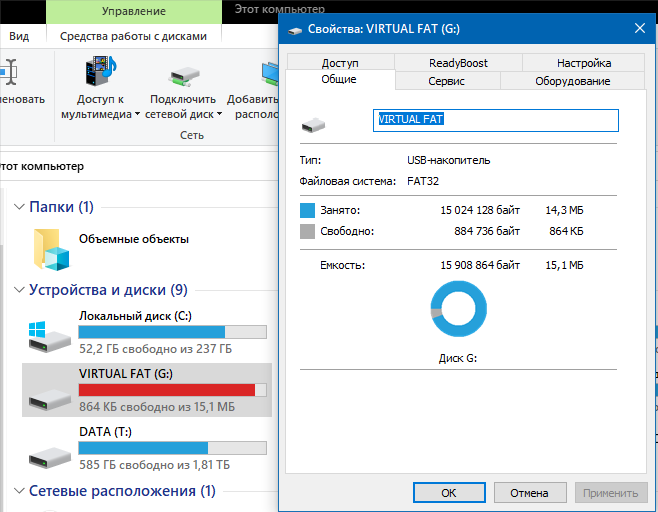Click the 'Диск G:' label under chart

click(x=458, y=358)
